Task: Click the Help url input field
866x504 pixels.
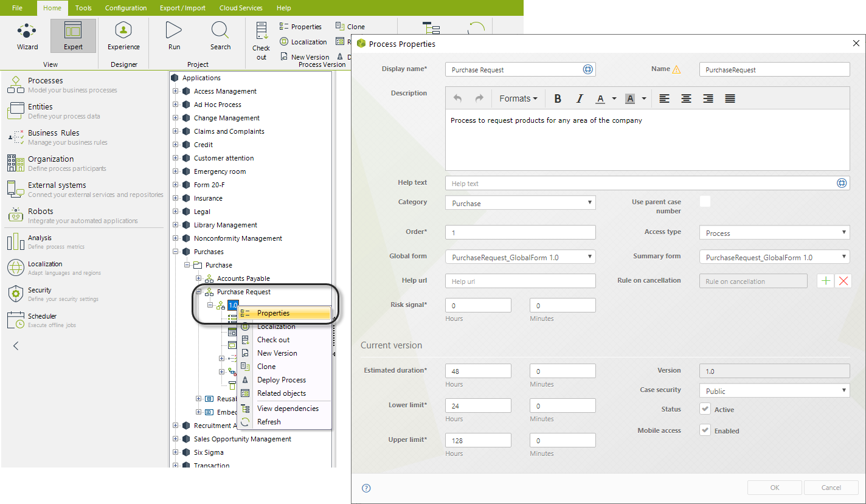Action: point(521,281)
